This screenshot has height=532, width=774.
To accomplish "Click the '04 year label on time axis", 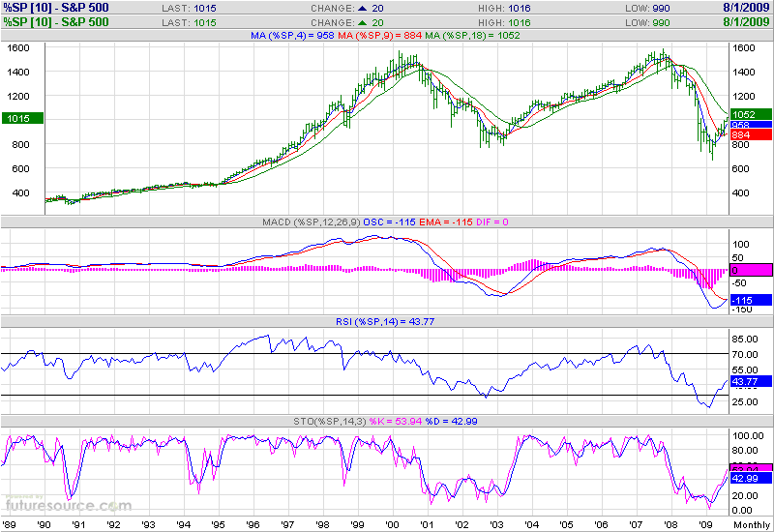I will [x=531, y=524].
